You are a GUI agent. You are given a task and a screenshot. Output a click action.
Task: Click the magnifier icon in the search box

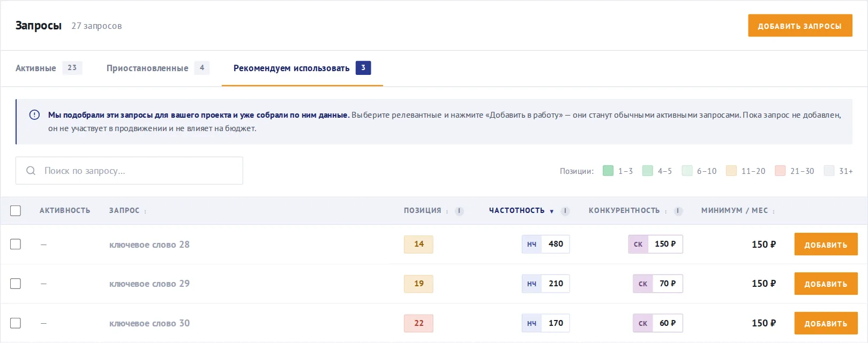31,171
